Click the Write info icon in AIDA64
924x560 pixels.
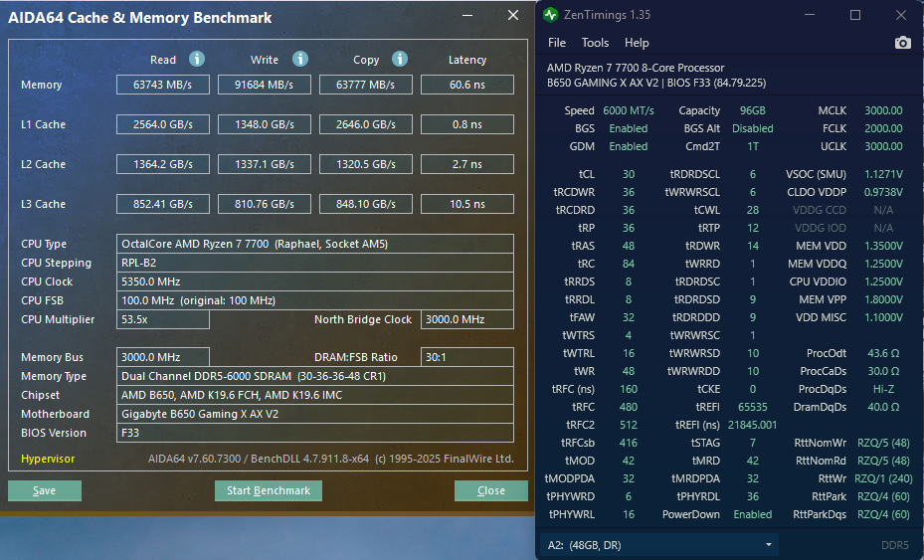300,59
